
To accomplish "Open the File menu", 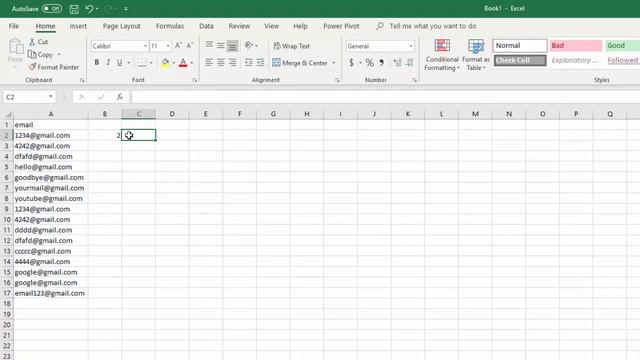I will [14, 26].
